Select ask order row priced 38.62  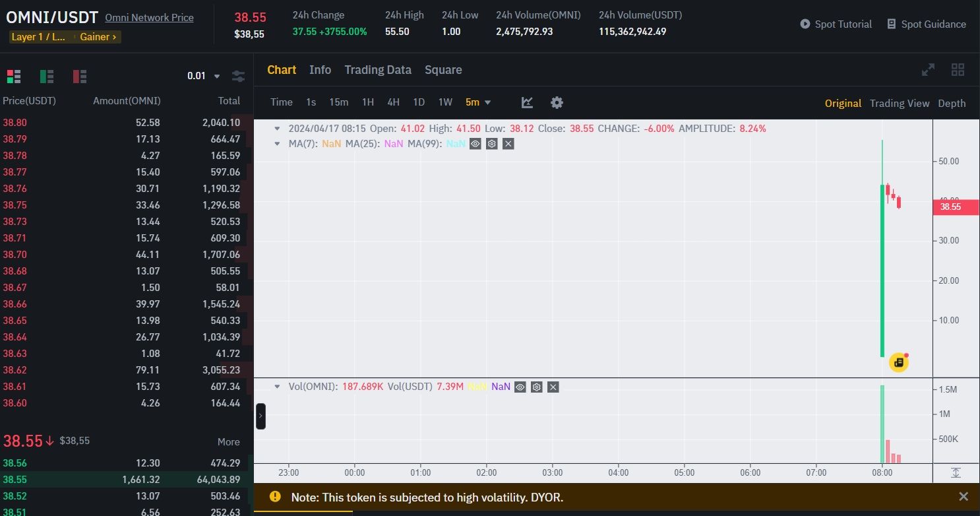point(127,370)
